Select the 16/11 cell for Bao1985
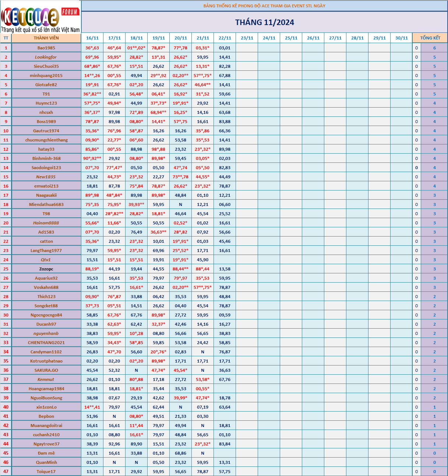Screen dimensions: 448x476 [x=92, y=48]
